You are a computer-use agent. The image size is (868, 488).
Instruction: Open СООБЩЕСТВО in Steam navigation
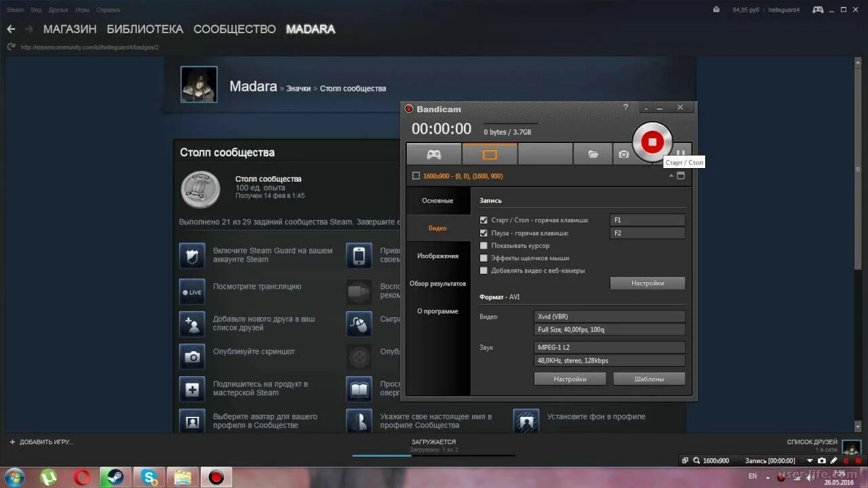[235, 29]
